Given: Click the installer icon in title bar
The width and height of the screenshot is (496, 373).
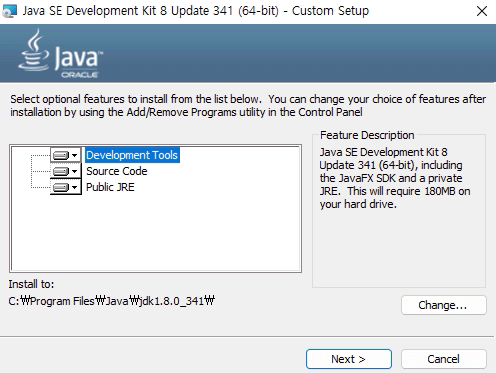Looking at the screenshot, I should (9, 11).
